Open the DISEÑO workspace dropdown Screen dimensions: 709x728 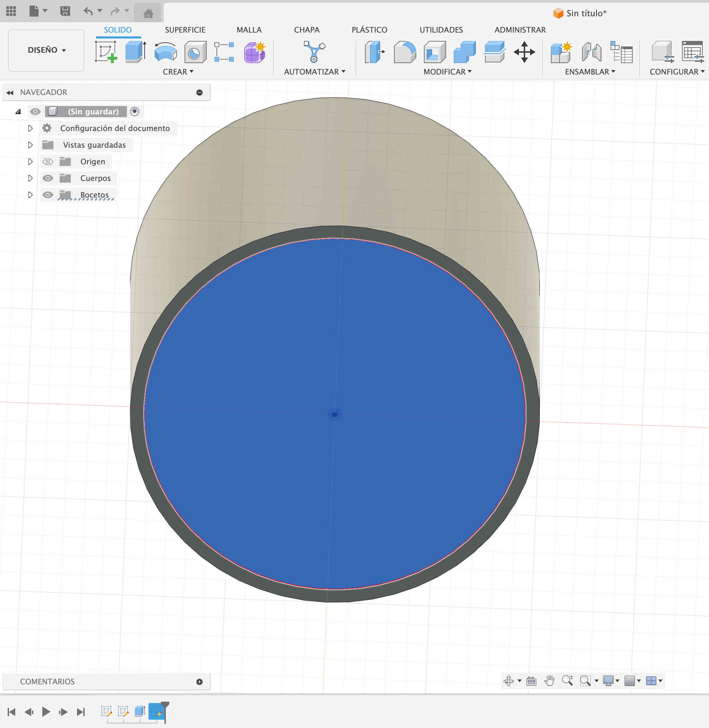click(x=46, y=50)
